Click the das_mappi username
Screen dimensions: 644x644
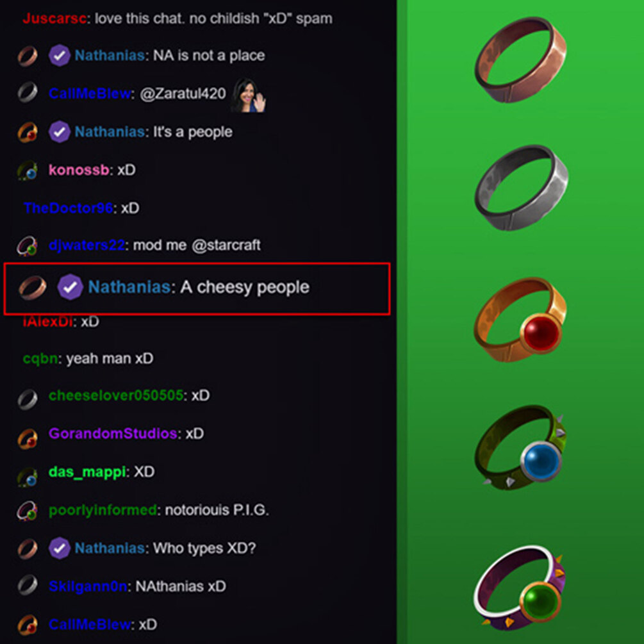(87, 472)
